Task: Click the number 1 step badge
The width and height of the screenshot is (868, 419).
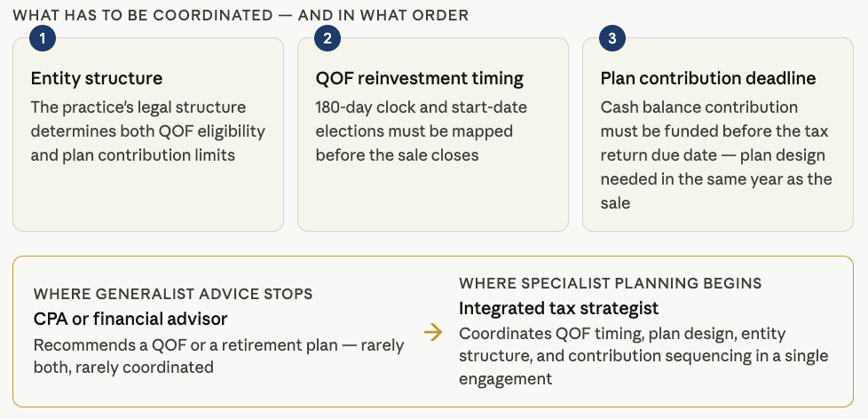Action: point(43,38)
